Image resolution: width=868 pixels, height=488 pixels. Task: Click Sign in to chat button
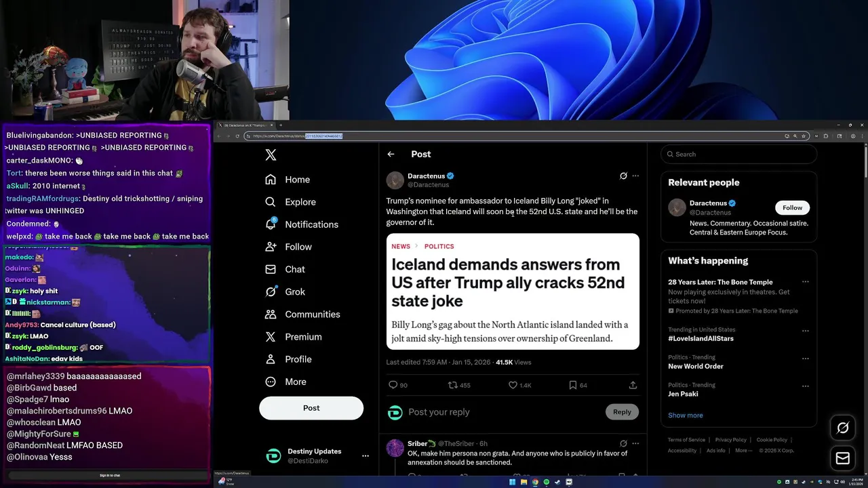click(x=110, y=476)
